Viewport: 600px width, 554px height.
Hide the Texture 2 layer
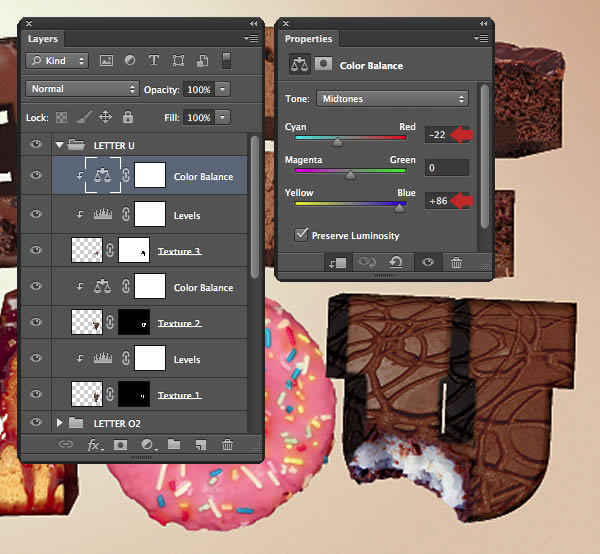click(x=36, y=322)
